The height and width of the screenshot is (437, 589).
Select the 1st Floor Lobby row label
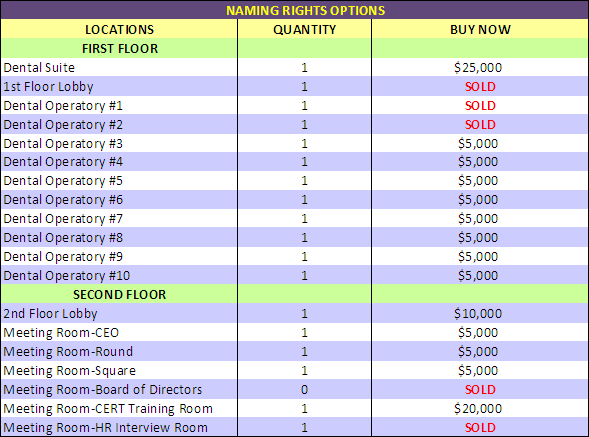coord(48,87)
